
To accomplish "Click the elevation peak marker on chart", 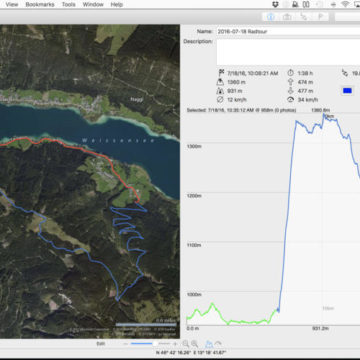I will (x=324, y=115).
